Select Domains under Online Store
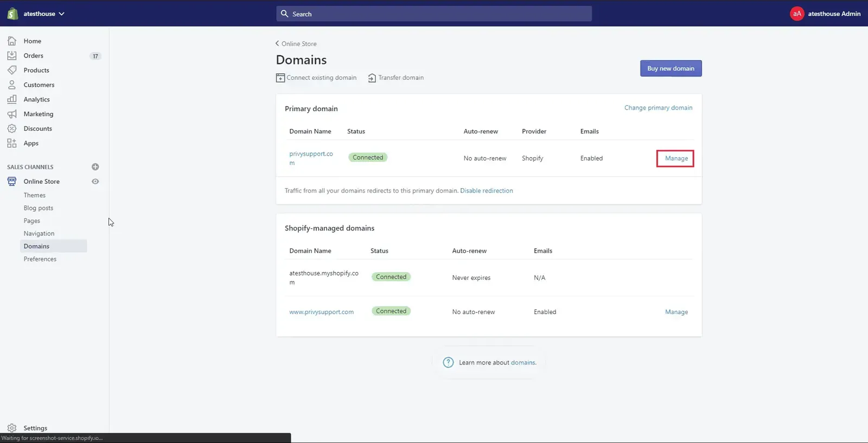The height and width of the screenshot is (443, 868). pyautogui.click(x=53, y=246)
